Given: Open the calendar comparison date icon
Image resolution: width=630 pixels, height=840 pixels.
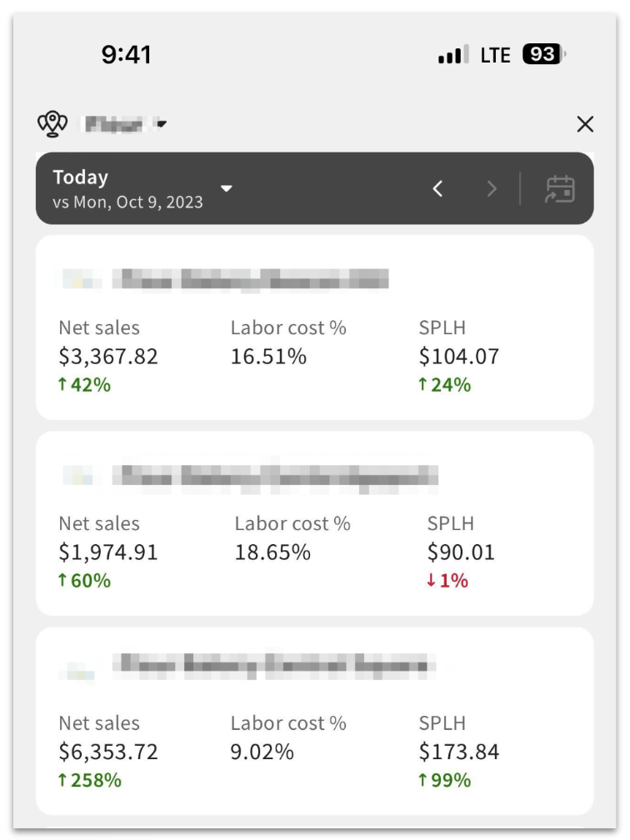Looking at the screenshot, I should pos(560,189).
